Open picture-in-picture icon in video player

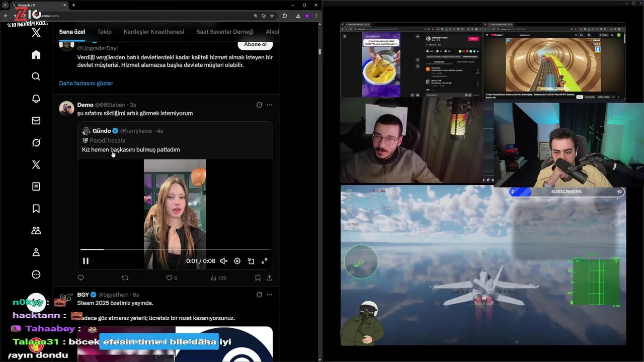pos(251,261)
